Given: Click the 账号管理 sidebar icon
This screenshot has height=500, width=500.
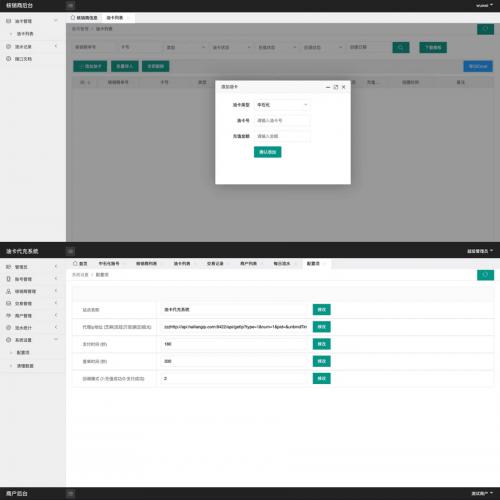Looking at the screenshot, I should tap(9, 279).
